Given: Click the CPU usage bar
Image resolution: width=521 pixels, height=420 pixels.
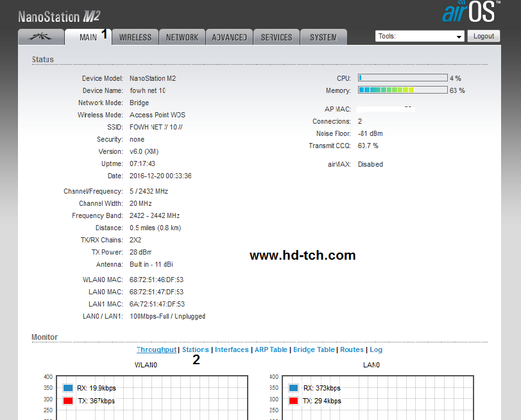Looking at the screenshot, I should pos(402,78).
